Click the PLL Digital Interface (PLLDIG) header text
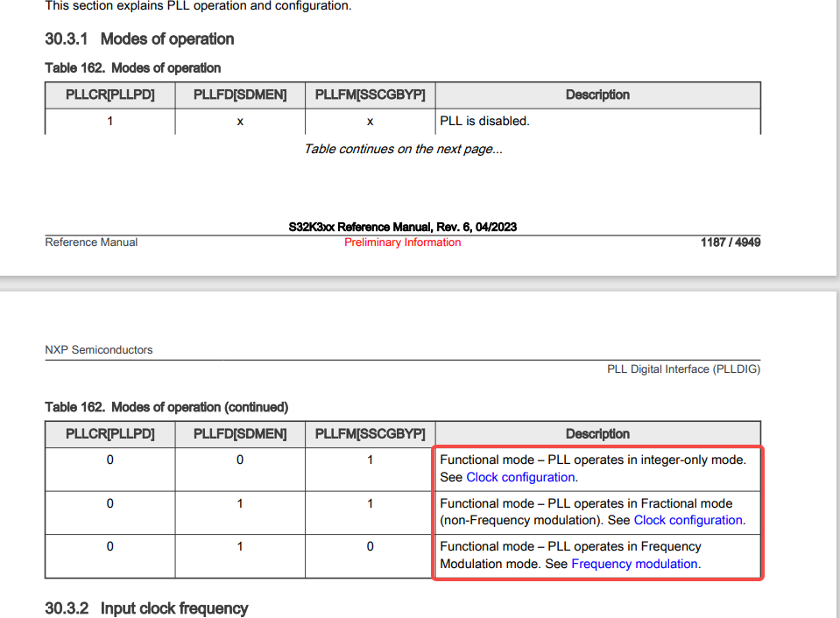This screenshot has height=618, width=840. (683, 369)
